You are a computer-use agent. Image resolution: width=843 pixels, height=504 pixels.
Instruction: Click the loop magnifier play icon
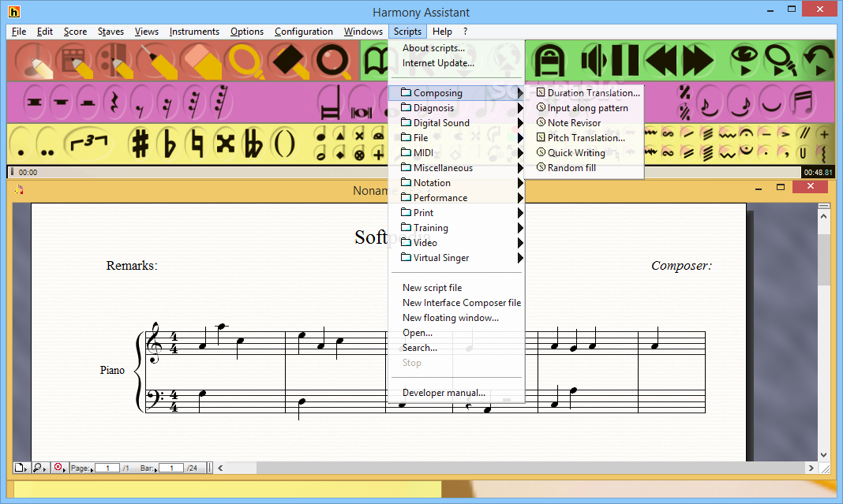[x=780, y=60]
